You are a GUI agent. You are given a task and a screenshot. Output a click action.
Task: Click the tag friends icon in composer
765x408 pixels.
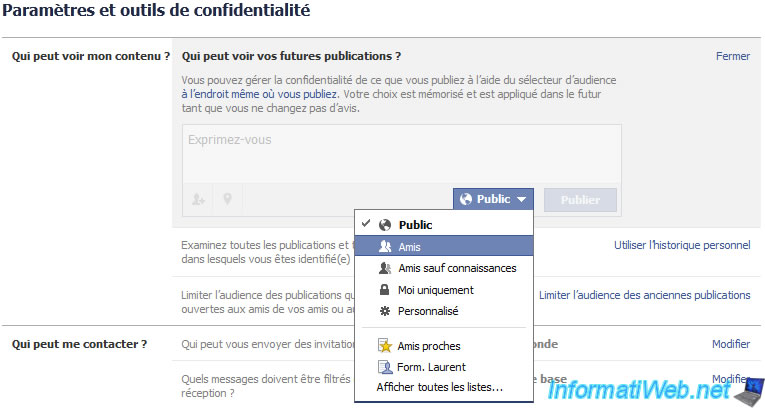point(198,199)
